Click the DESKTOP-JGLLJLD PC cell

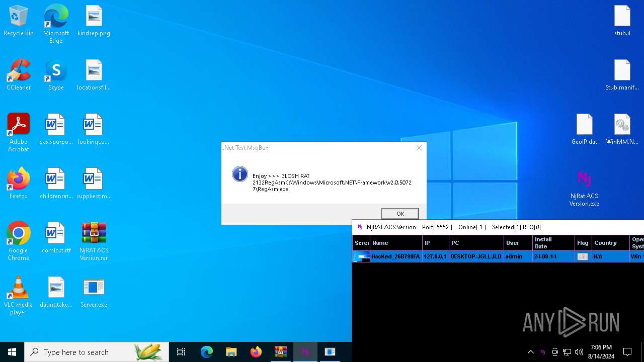pyautogui.click(x=476, y=256)
